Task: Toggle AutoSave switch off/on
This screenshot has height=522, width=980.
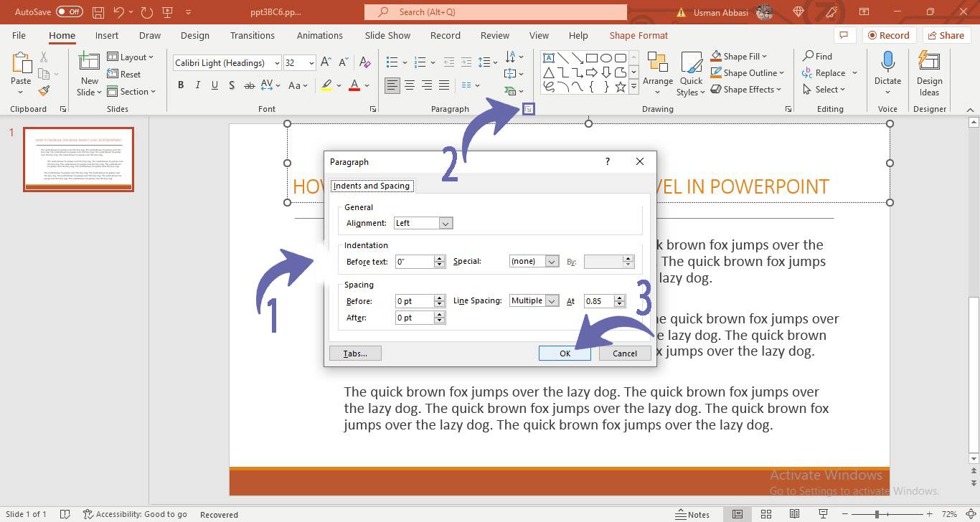Action: pos(69,12)
